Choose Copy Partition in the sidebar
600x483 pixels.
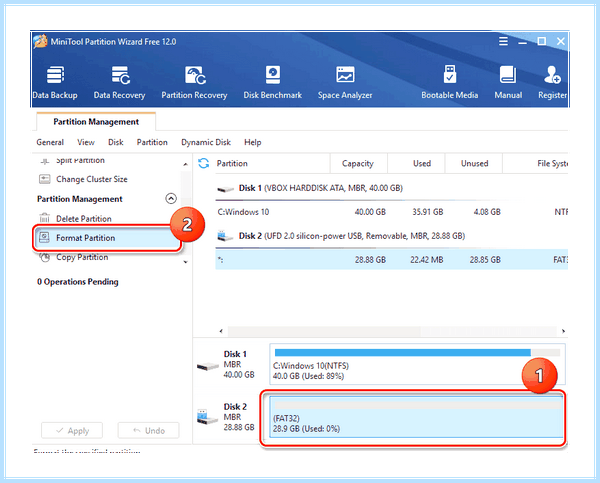(82, 257)
